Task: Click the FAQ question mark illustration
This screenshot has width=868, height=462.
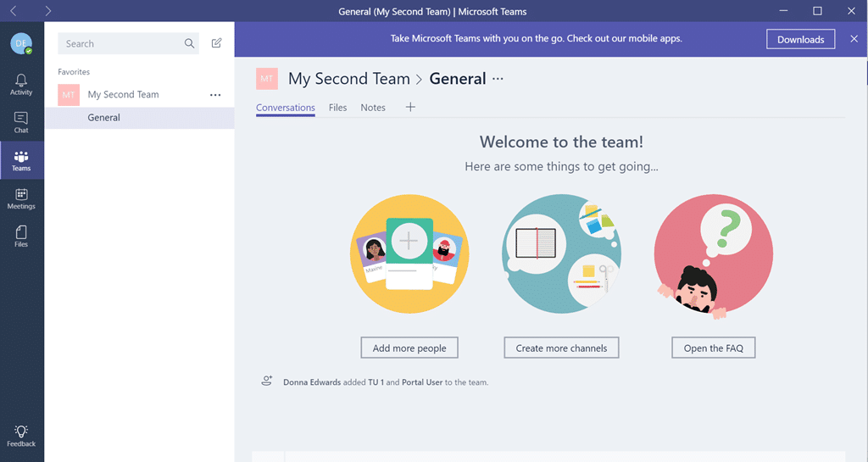Action: (714, 256)
